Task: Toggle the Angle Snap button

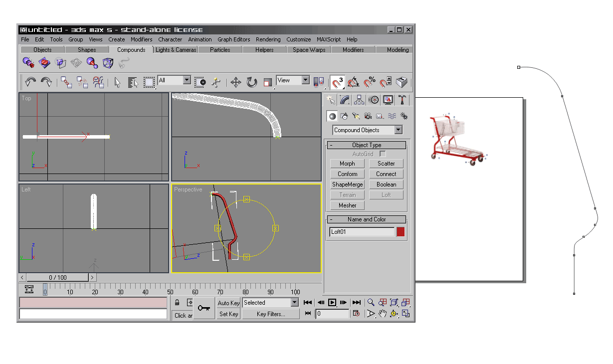Action: point(354,82)
